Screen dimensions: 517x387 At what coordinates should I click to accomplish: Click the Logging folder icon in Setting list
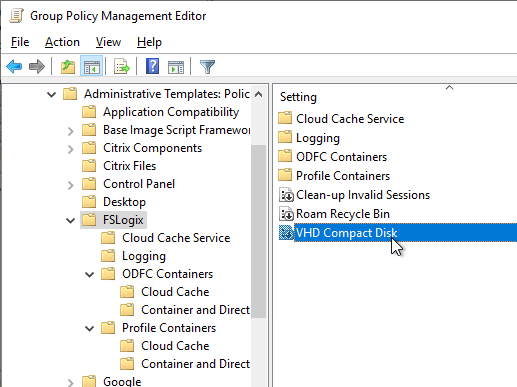[285, 137]
